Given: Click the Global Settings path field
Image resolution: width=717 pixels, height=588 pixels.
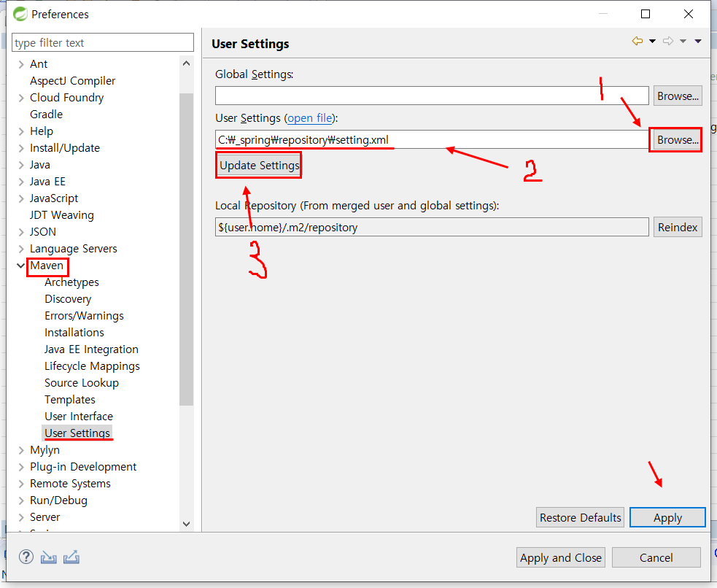Looking at the screenshot, I should 432,96.
